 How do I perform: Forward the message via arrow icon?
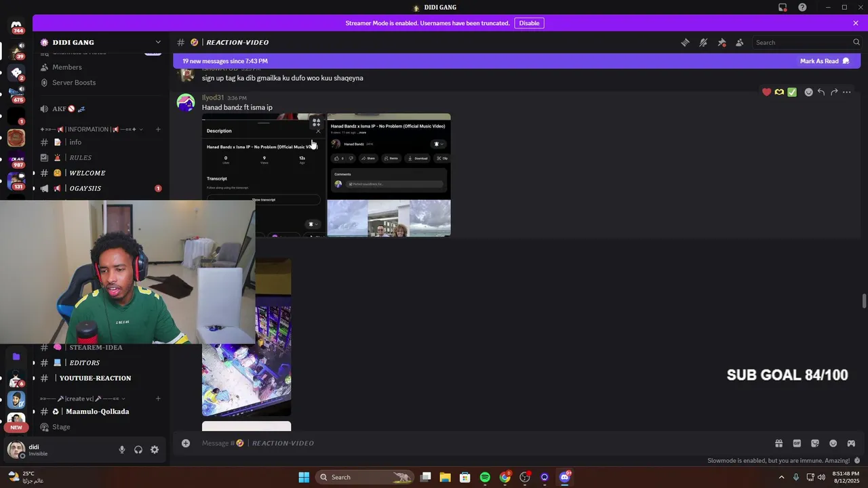click(834, 92)
